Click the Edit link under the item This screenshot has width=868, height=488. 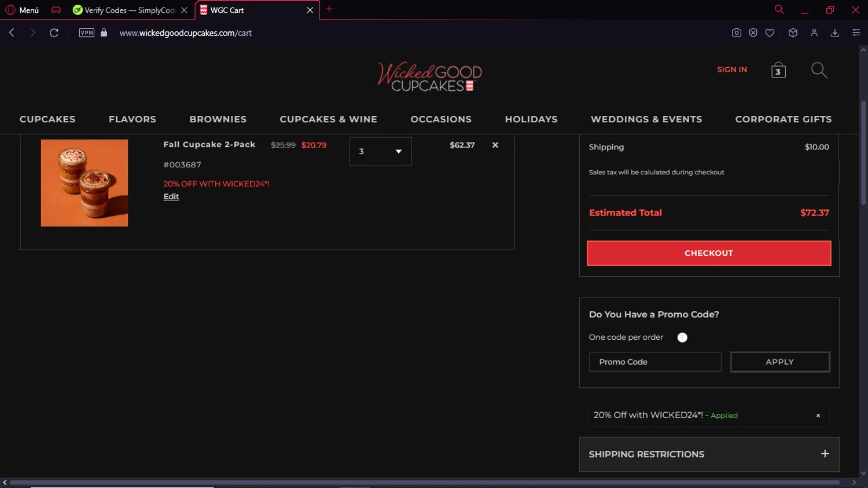pyautogui.click(x=171, y=197)
